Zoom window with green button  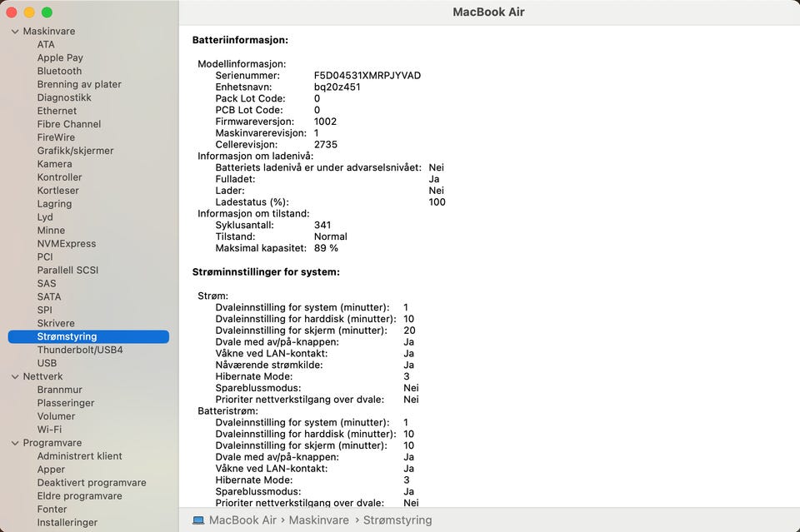(47, 12)
